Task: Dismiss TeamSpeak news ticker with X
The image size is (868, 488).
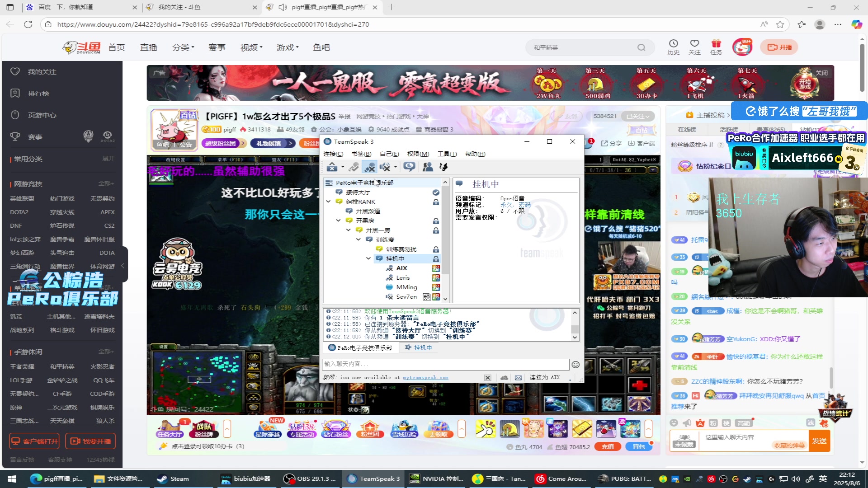Action: 487,378
